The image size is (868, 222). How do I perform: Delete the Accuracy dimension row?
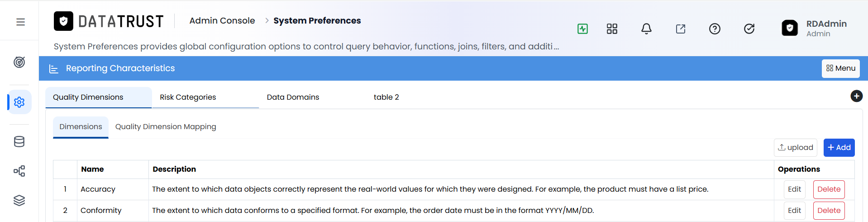[x=829, y=189]
